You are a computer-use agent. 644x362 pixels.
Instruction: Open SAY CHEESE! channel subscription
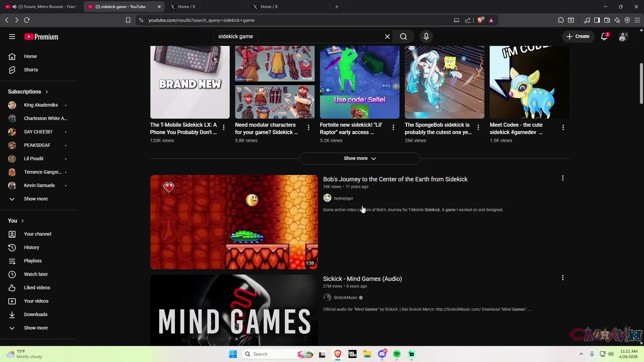click(39, 132)
